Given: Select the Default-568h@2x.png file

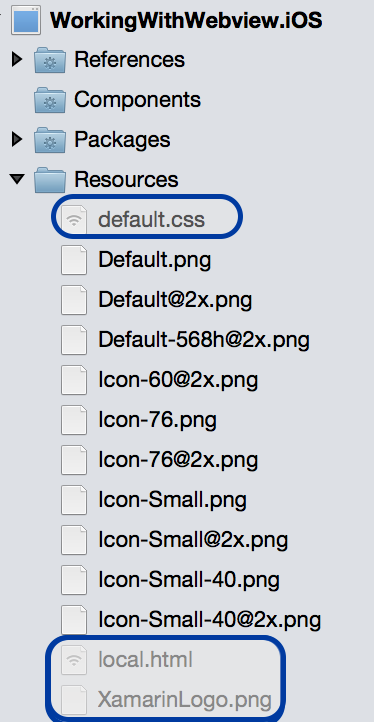Looking at the screenshot, I should 204,340.
